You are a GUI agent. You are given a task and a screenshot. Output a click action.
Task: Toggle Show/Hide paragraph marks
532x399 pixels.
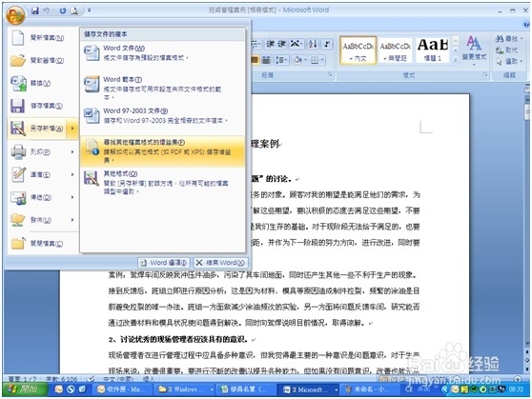click(327, 44)
